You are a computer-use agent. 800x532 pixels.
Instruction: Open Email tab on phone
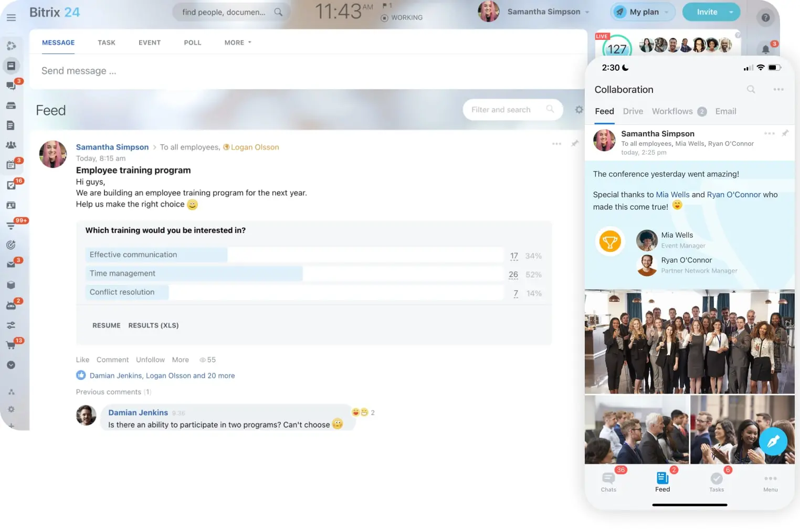point(725,111)
